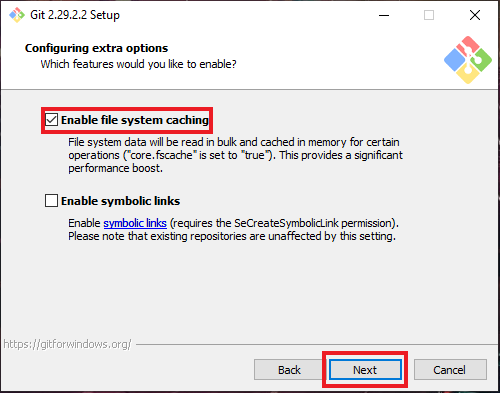Screen dimensions: 500x393
Task: Click the SeCreateSymbolicLink permission text
Action: (x=284, y=223)
